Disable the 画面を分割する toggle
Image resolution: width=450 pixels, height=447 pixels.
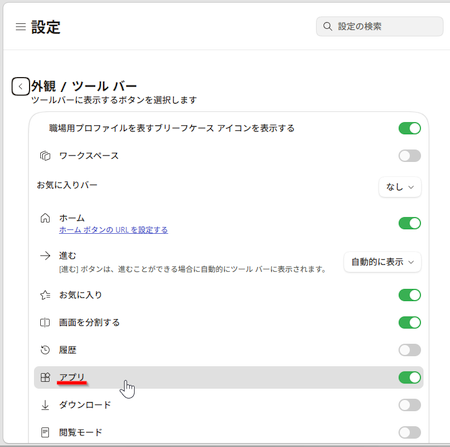point(410,322)
